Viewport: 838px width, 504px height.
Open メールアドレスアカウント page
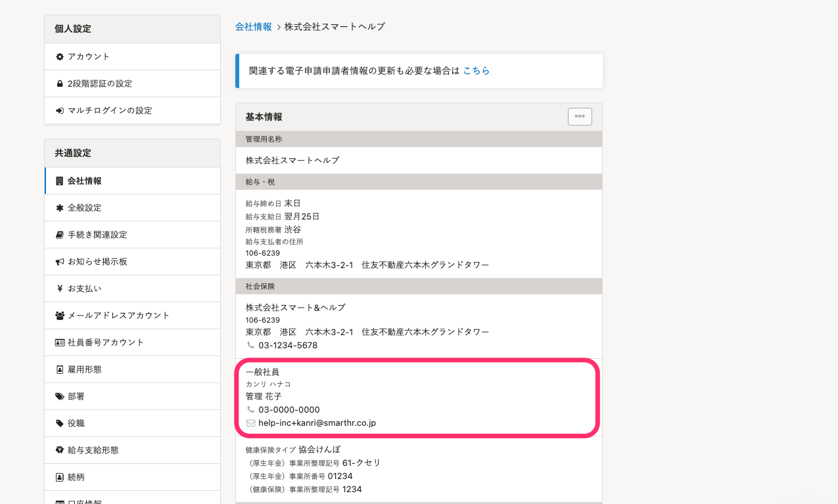[132, 315]
